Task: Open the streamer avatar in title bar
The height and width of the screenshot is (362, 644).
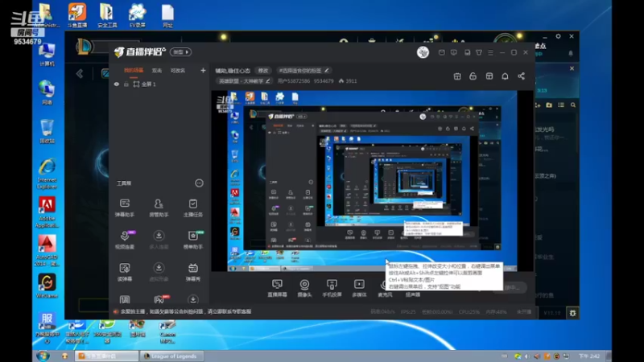Action: pos(423,52)
